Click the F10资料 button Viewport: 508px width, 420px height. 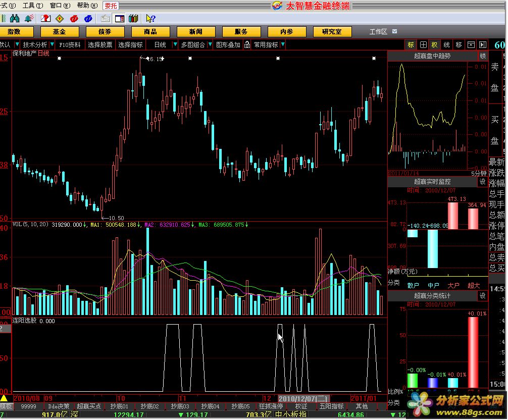click(70, 45)
